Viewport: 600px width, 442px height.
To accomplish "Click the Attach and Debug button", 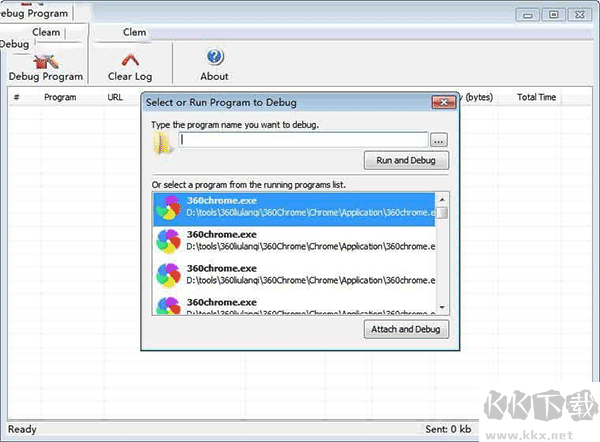I will click(406, 329).
